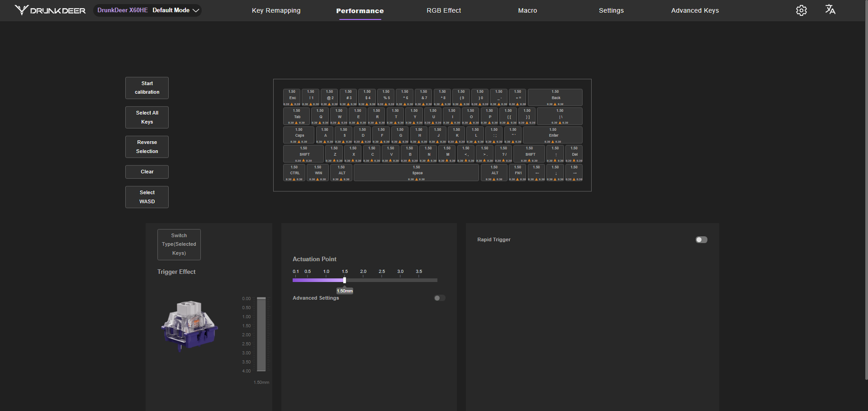Switch to the Key Remapping tab

click(x=276, y=10)
